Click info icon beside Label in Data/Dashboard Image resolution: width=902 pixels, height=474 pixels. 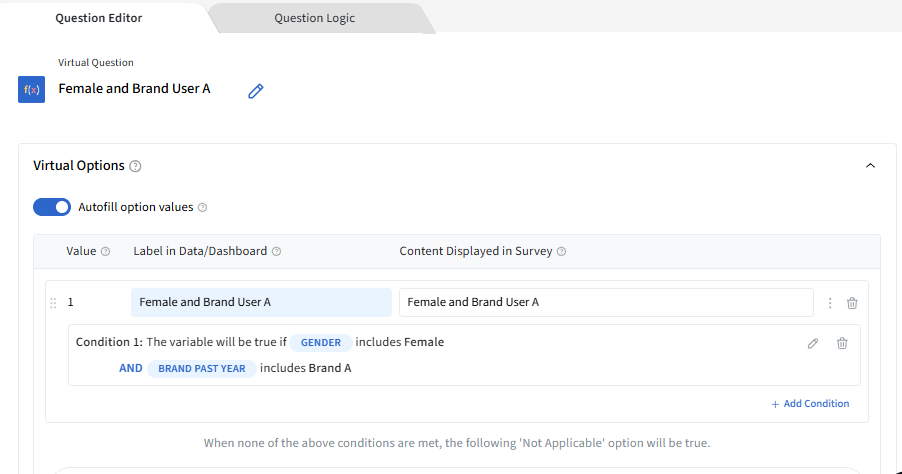277,252
